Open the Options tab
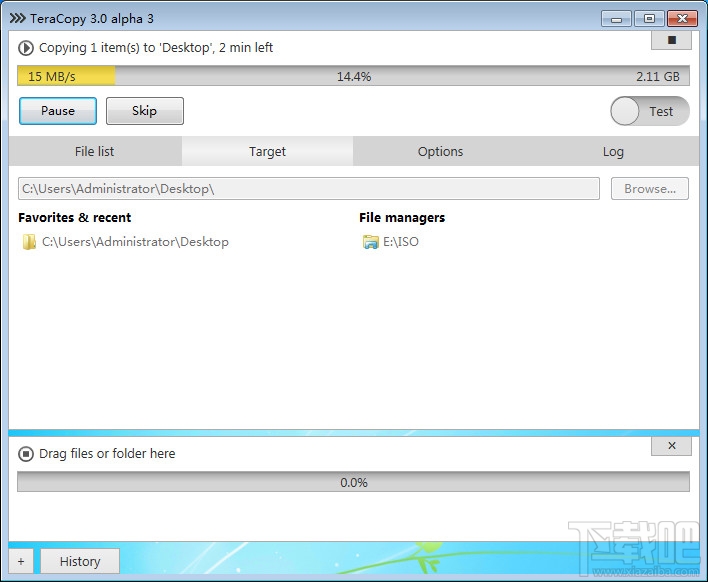The width and height of the screenshot is (708, 582). click(440, 151)
